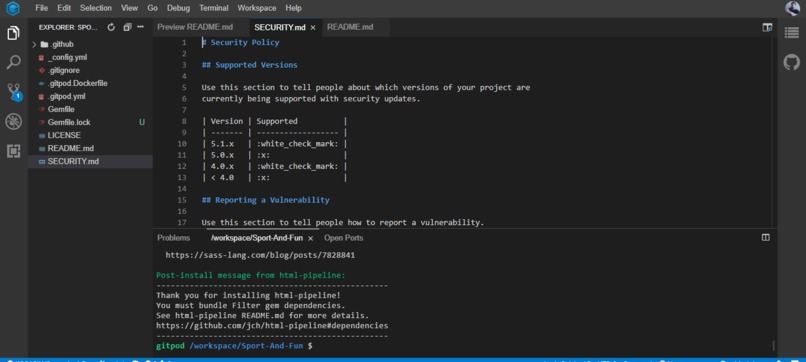Click the user avatar at top right
This screenshot has height=362, width=806.
[x=793, y=8]
